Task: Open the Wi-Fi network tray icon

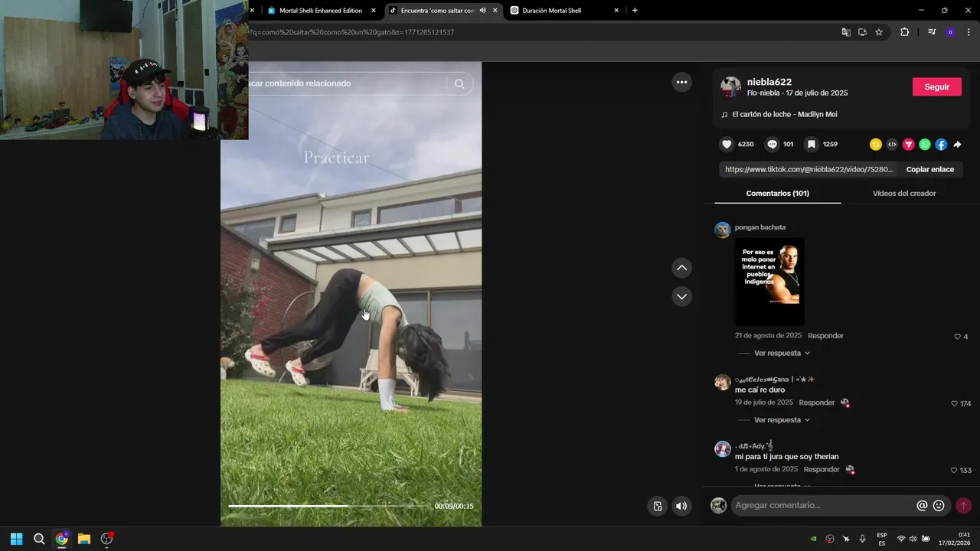Action: pos(901,539)
